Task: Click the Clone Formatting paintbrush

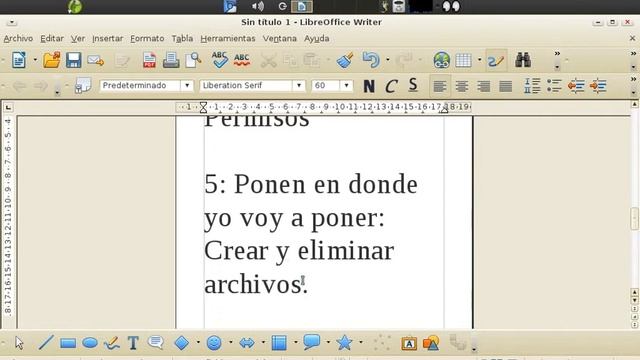Action: (345, 60)
